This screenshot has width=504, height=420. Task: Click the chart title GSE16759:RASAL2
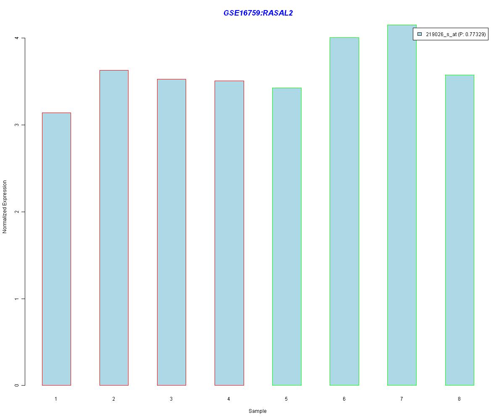pyautogui.click(x=258, y=13)
